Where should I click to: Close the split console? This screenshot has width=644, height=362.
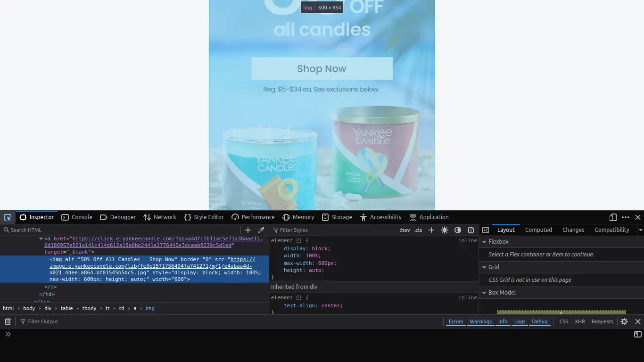coord(638,321)
